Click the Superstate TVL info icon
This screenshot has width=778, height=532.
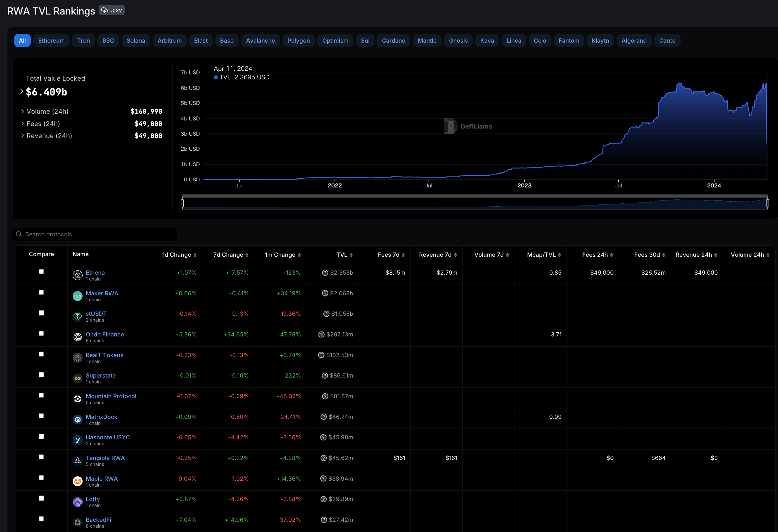pos(325,375)
